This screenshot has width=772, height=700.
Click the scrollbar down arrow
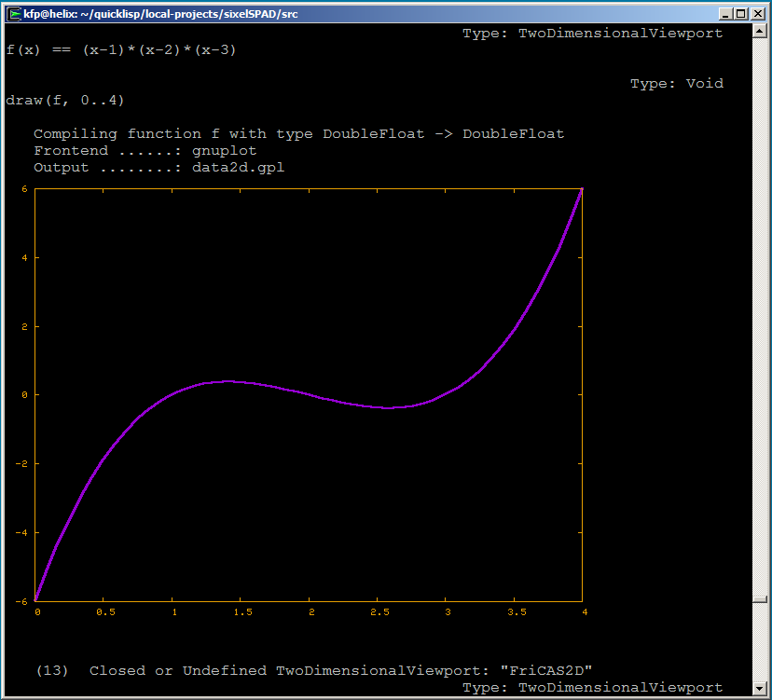[x=759, y=688]
